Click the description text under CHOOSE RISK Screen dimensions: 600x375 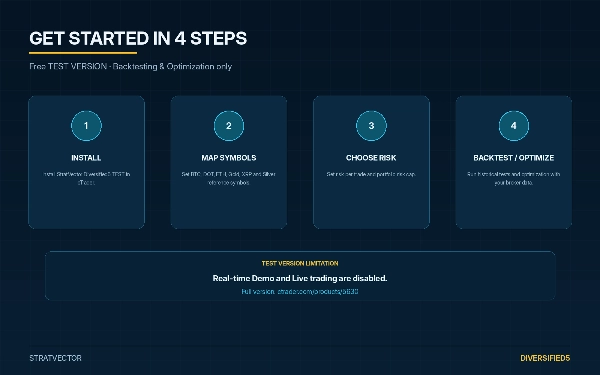click(x=371, y=174)
